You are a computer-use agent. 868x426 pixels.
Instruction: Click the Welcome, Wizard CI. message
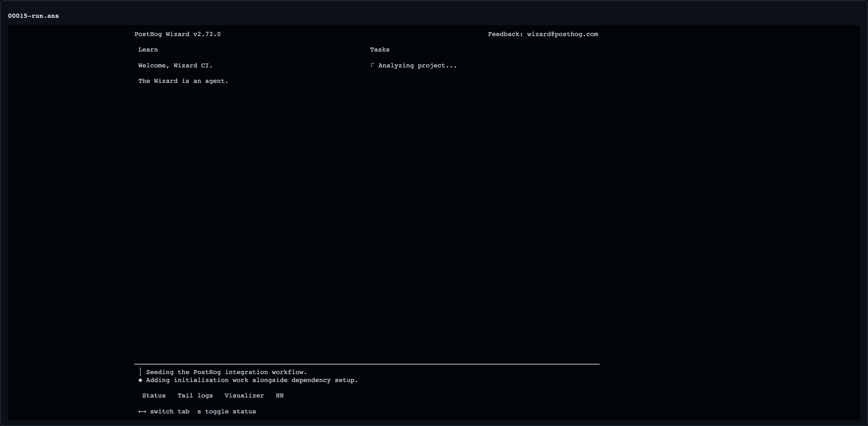176,66
